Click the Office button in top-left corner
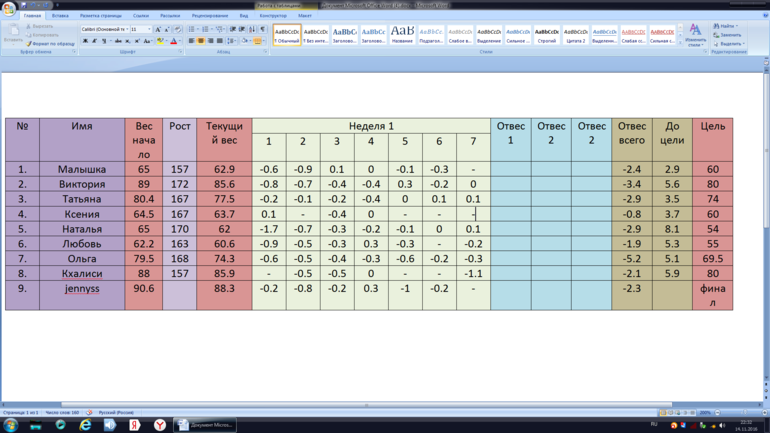Viewport: 770px width, 433px height. coord(10,9)
